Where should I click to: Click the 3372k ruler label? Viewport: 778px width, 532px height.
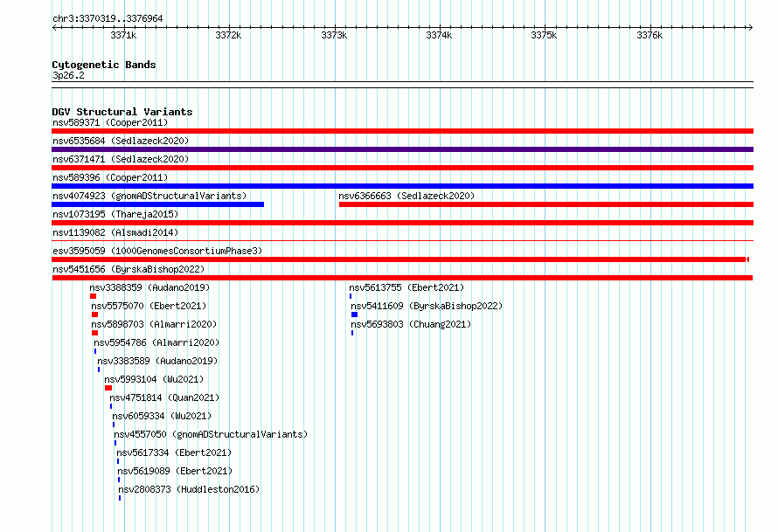[228, 35]
